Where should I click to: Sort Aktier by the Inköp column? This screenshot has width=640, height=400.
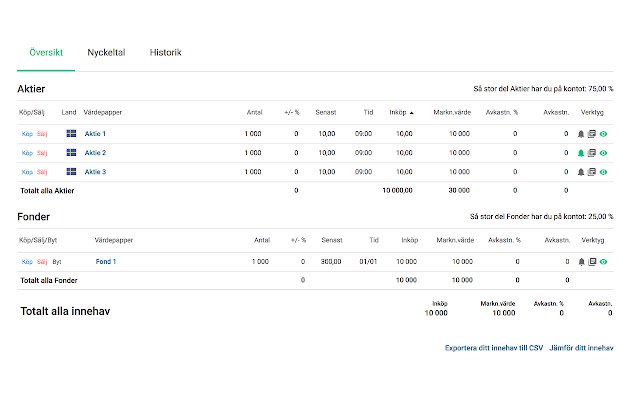(401, 112)
